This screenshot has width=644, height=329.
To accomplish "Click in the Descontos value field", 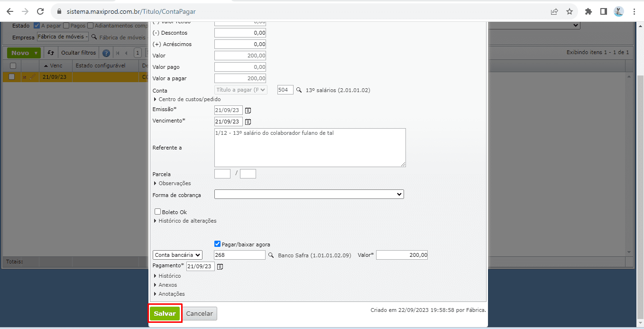I will tap(240, 33).
